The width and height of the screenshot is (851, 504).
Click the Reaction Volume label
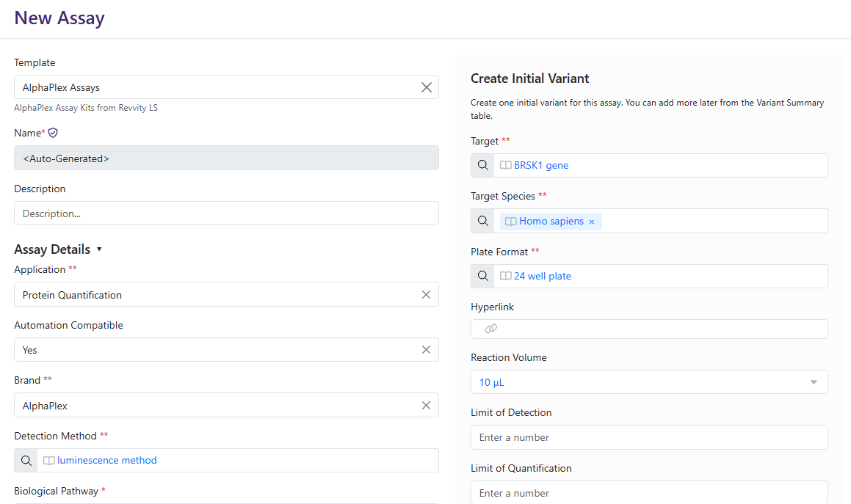pyautogui.click(x=509, y=357)
